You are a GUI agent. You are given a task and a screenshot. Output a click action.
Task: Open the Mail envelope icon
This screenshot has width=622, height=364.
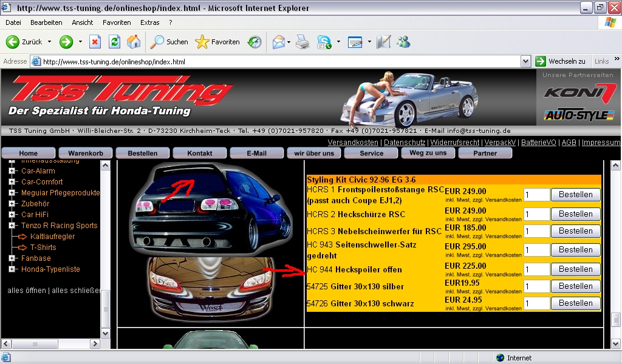278,42
